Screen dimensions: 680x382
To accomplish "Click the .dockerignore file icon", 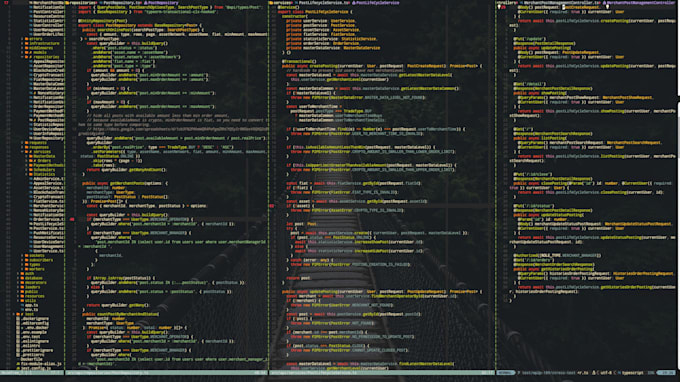I will pyautogui.click(x=18, y=319).
